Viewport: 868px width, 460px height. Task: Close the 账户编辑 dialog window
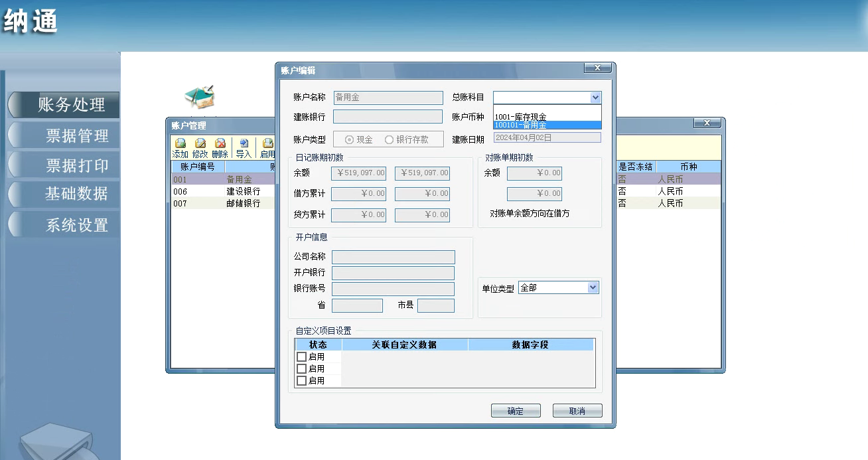[597, 68]
